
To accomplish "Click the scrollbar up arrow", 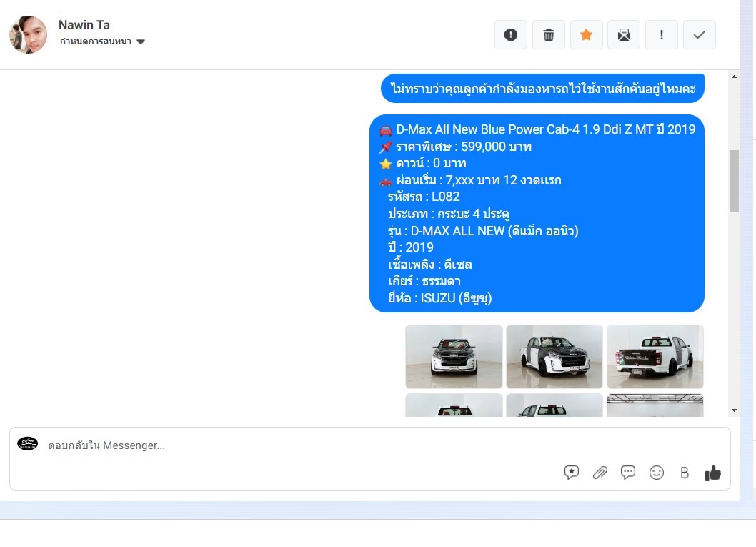I will click(734, 77).
